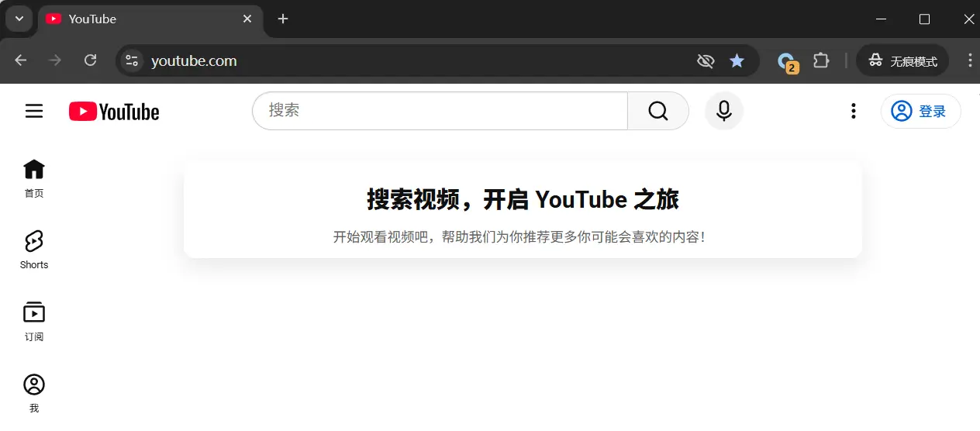Click the search magnifier button
Viewport: 980px width, 431px height.
(x=657, y=111)
